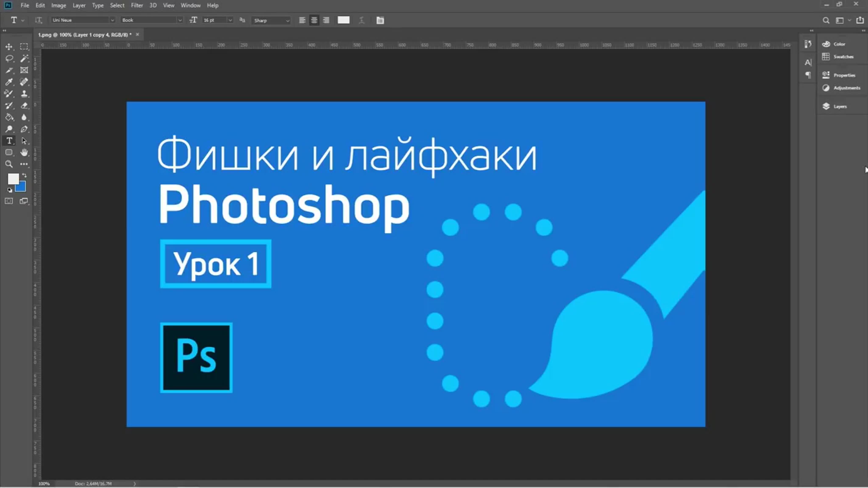Select the Pen tool
The image size is (868, 488).
[24, 129]
